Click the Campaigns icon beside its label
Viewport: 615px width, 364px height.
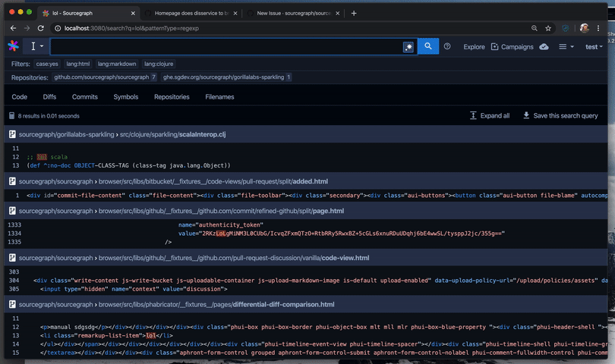[x=494, y=46]
